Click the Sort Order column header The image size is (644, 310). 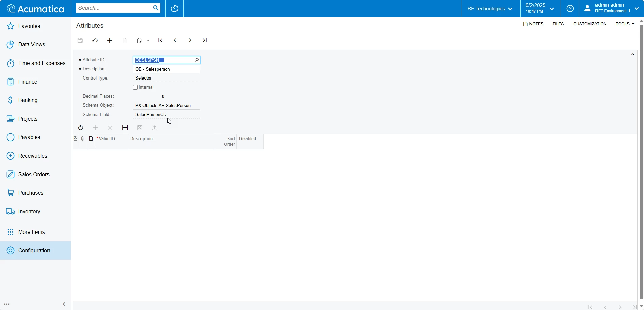225,142
